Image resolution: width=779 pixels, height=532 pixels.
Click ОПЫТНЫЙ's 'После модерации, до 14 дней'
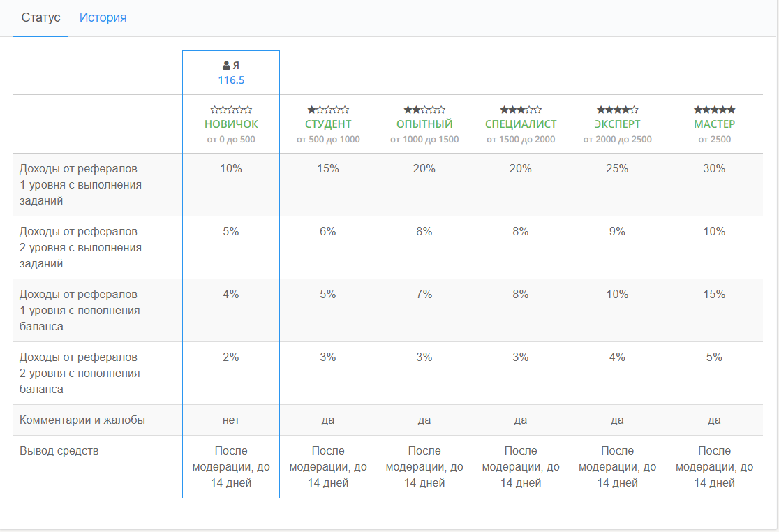(424, 467)
